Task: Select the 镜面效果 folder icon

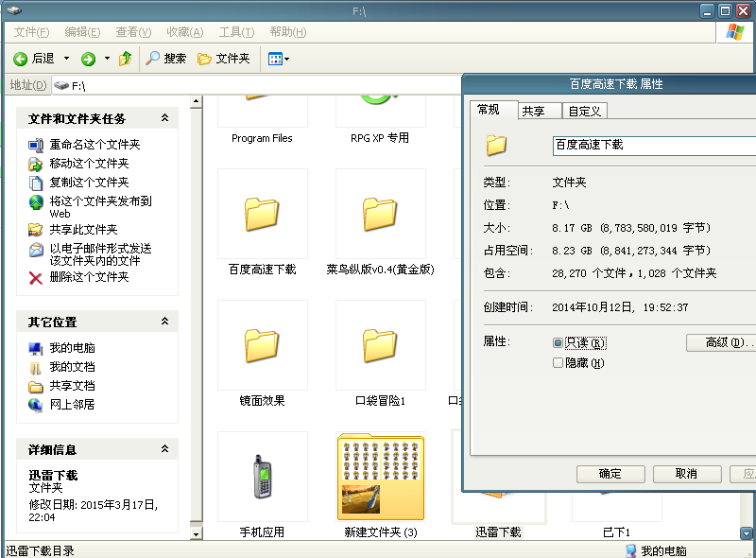Action: point(262,345)
